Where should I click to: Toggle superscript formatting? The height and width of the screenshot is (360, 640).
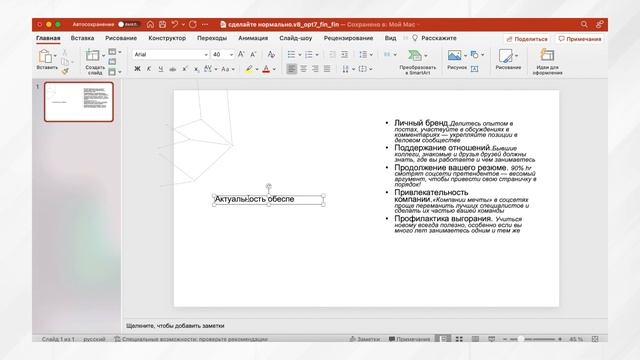pyautogui.click(x=184, y=69)
